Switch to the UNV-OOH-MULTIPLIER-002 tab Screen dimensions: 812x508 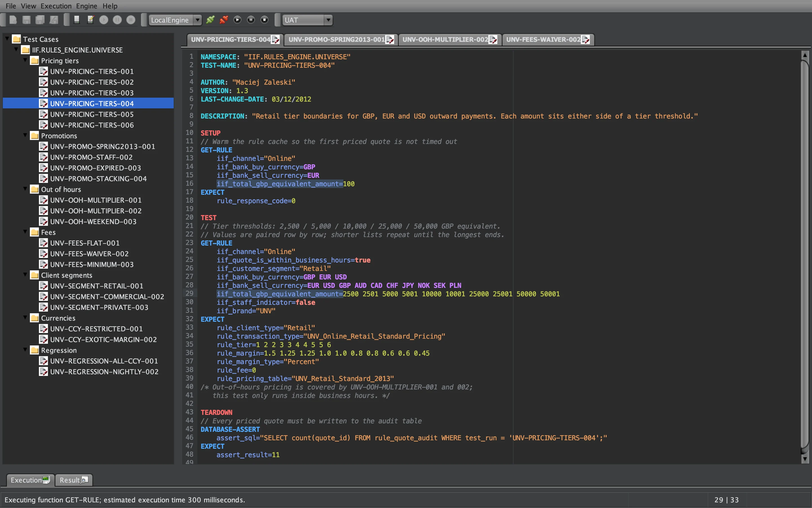pyautogui.click(x=450, y=40)
